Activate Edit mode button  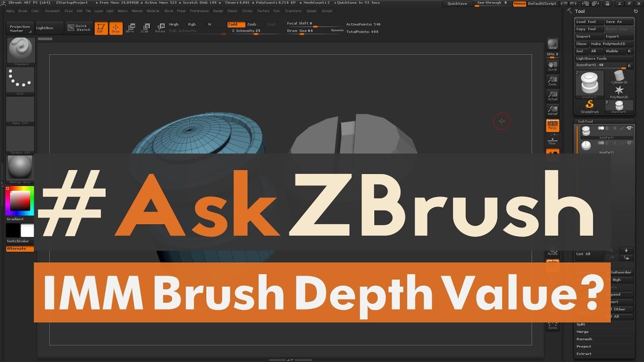click(x=101, y=28)
